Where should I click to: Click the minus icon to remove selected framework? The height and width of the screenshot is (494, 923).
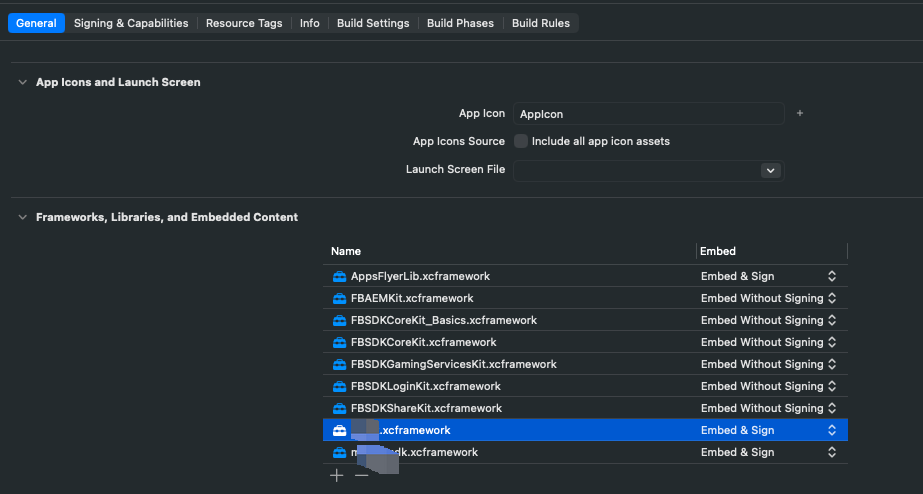pos(361,476)
